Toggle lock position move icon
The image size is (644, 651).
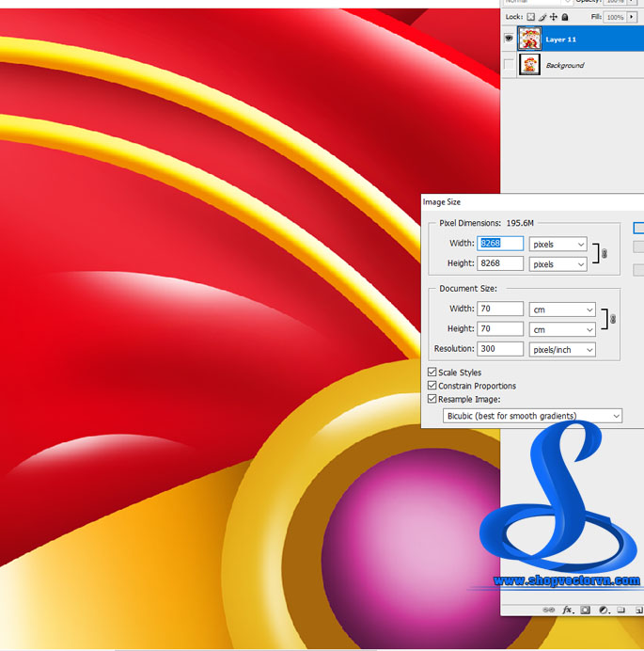point(553,17)
